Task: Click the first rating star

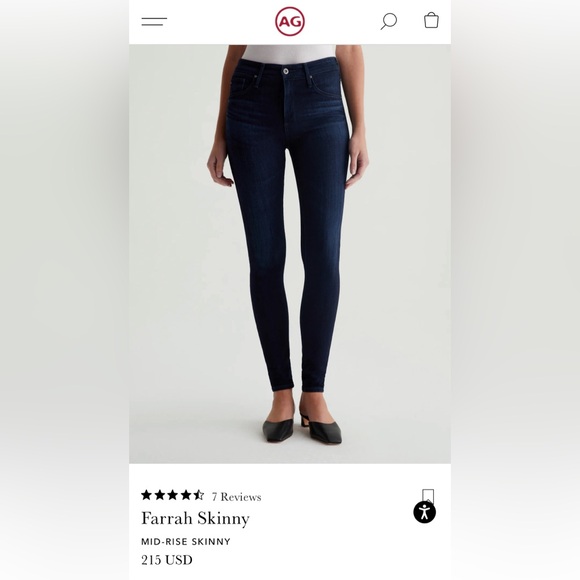Action: click(x=146, y=495)
